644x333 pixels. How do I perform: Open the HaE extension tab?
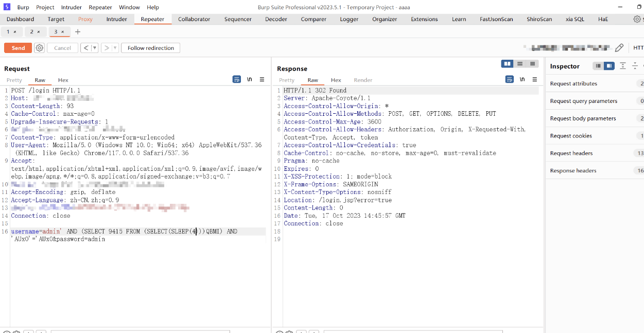coord(603,19)
